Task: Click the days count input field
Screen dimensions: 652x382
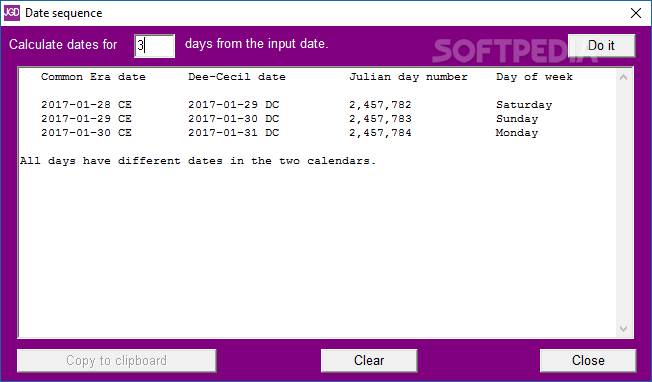Action: (x=154, y=45)
